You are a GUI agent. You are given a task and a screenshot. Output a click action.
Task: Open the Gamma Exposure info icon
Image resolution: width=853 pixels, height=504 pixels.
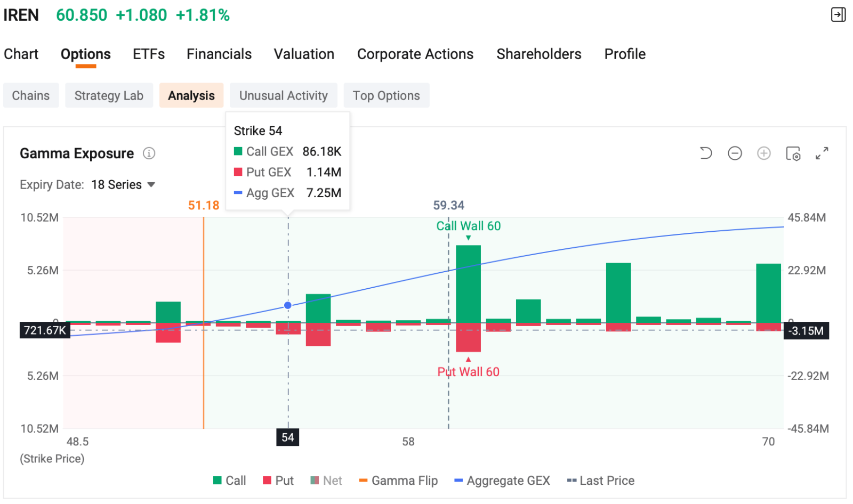pyautogui.click(x=149, y=153)
